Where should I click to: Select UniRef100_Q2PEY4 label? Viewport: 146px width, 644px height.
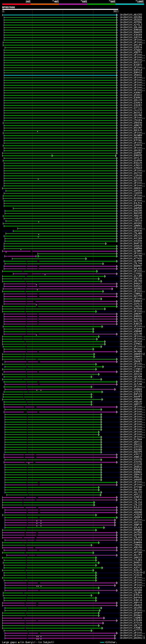coord(131,48)
